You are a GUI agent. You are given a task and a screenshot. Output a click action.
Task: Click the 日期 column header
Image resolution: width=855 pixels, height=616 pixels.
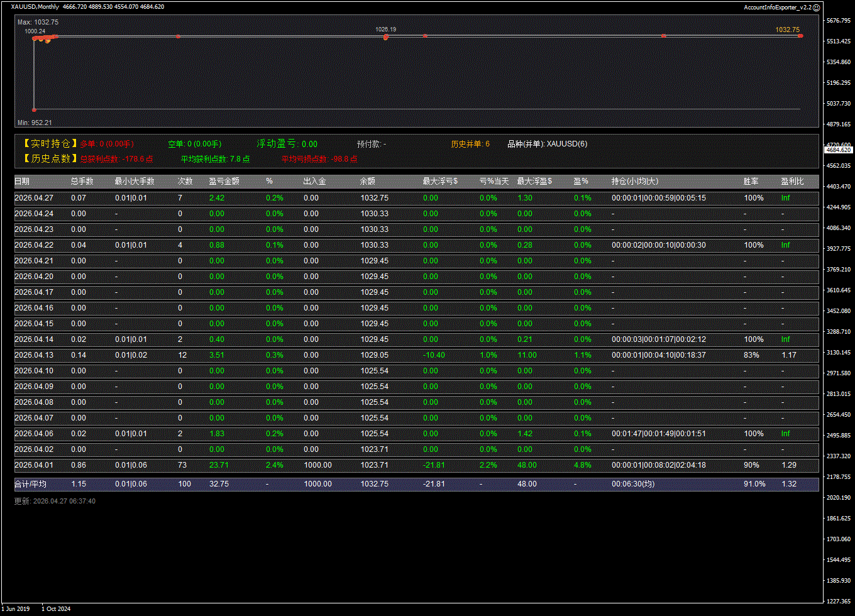click(22, 181)
